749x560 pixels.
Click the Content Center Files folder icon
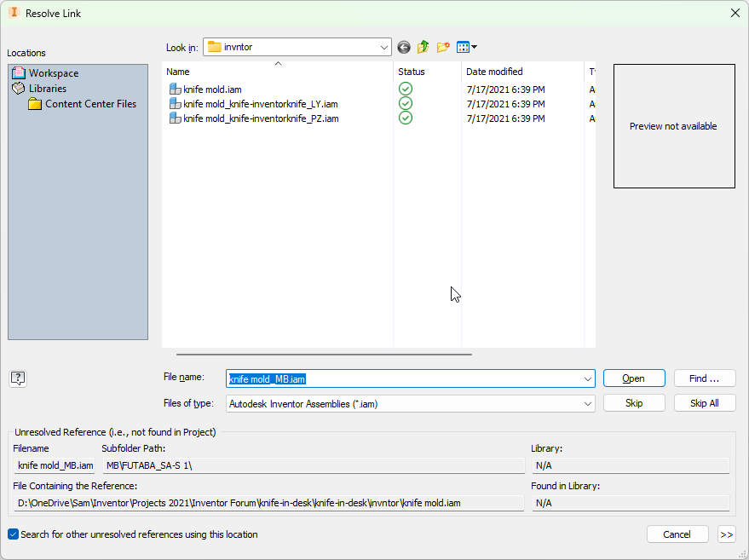[x=34, y=103]
